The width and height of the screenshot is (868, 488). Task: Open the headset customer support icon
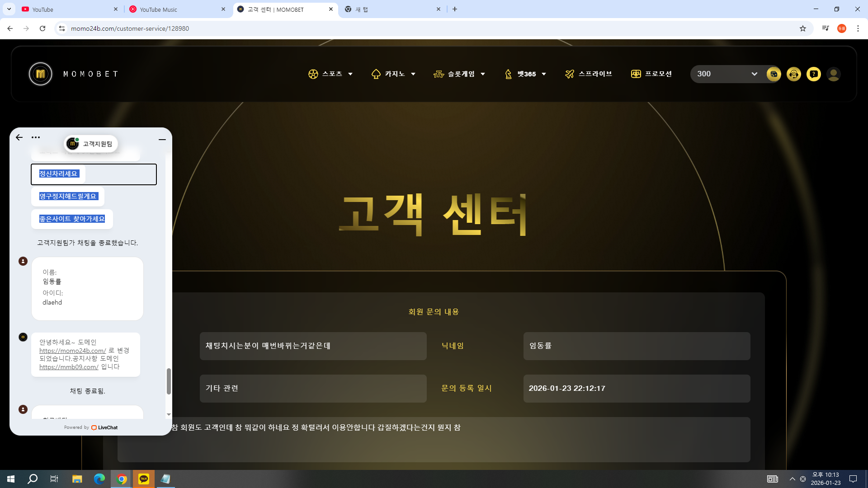coord(793,74)
